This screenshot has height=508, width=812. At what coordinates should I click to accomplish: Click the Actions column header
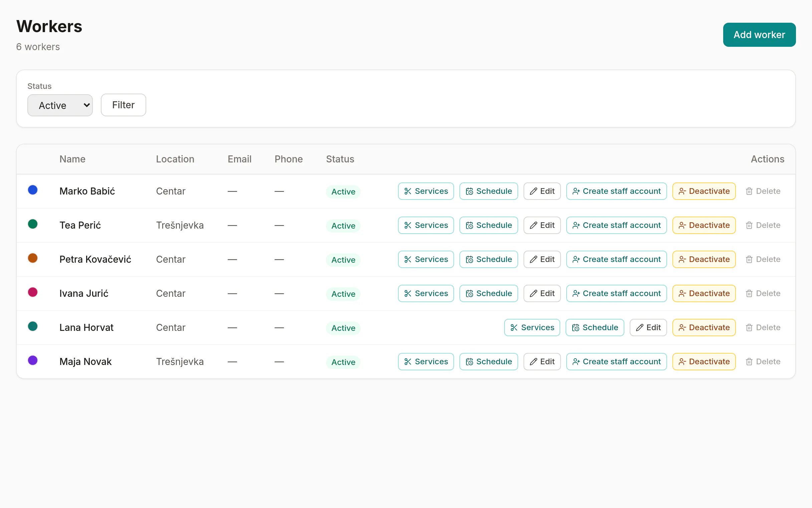tap(767, 159)
